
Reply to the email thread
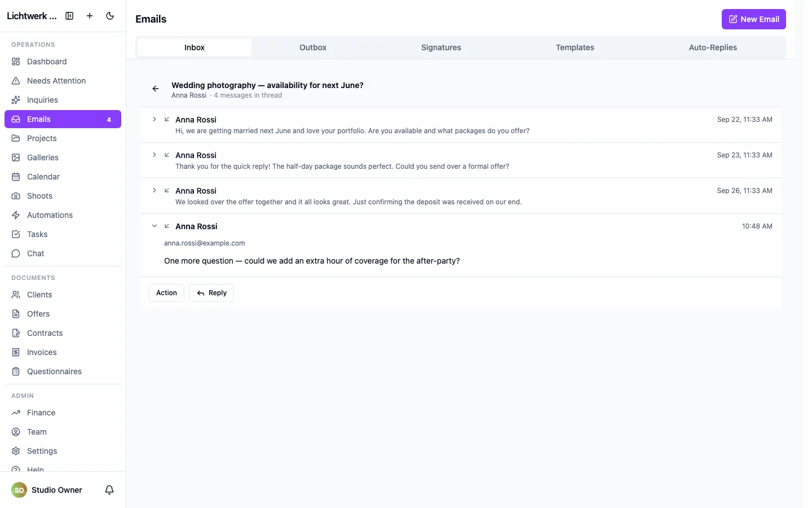[x=211, y=293]
